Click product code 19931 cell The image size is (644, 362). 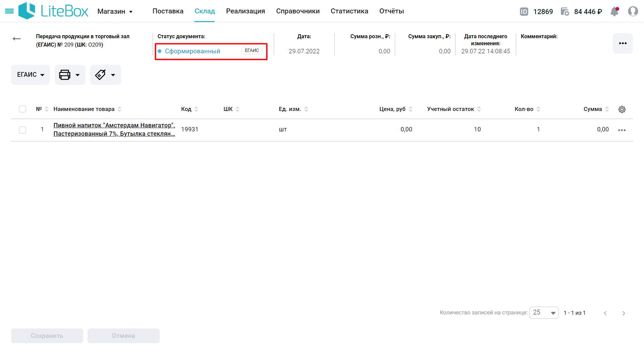click(x=190, y=129)
